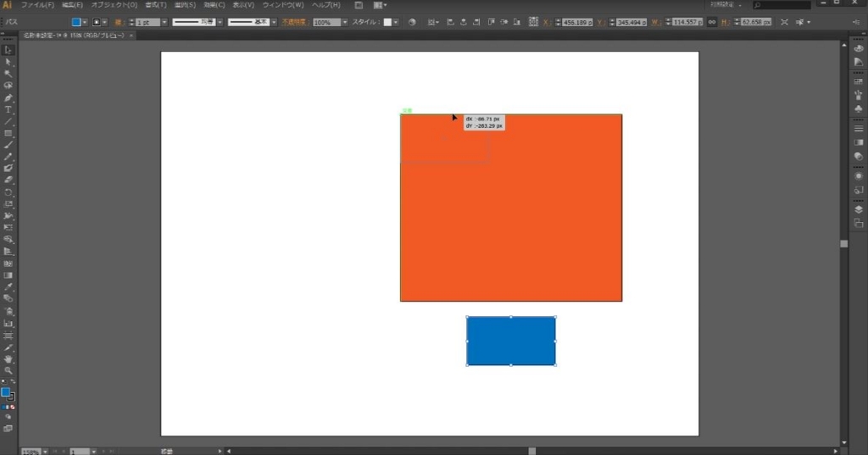
Task: Select the Pencil tool
Action: (x=8, y=157)
